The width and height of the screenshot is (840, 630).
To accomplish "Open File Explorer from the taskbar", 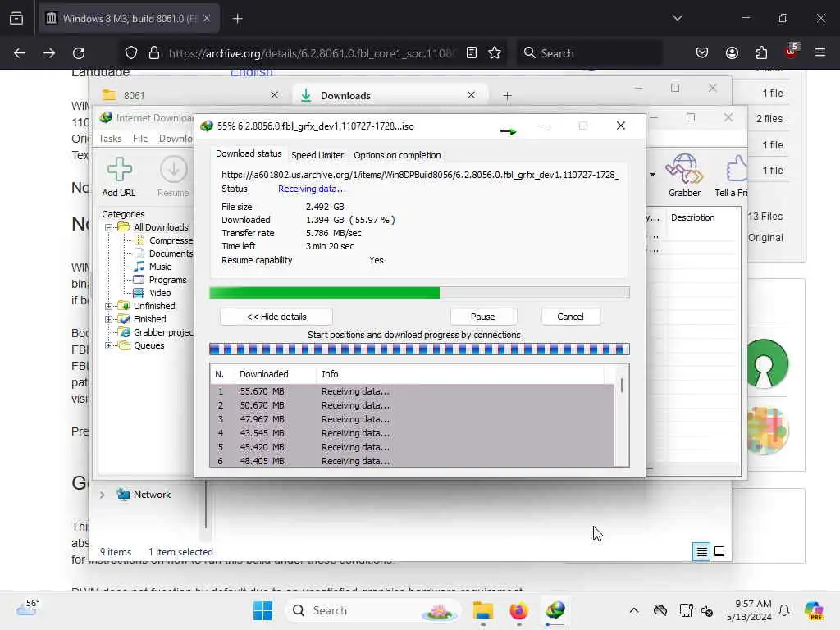I will click(482, 610).
